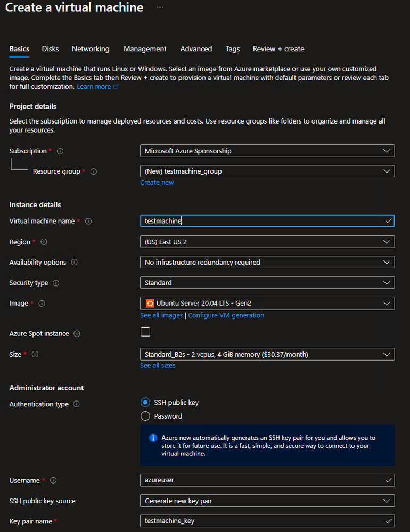Go to the Tags tab

coord(233,49)
